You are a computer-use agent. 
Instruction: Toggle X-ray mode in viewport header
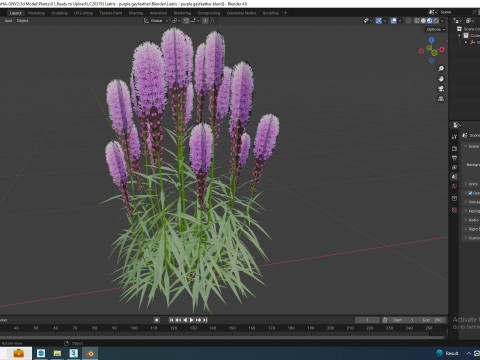(x=408, y=21)
